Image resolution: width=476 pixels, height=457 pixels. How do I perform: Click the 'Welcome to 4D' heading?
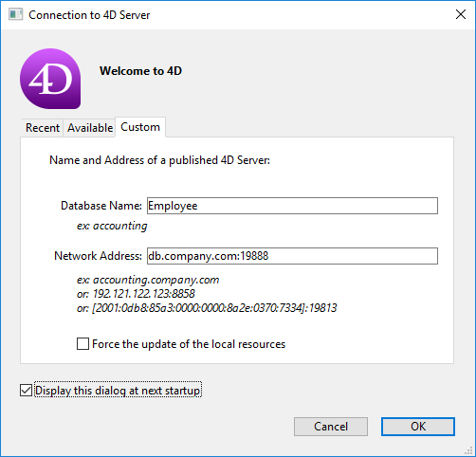pos(140,71)
